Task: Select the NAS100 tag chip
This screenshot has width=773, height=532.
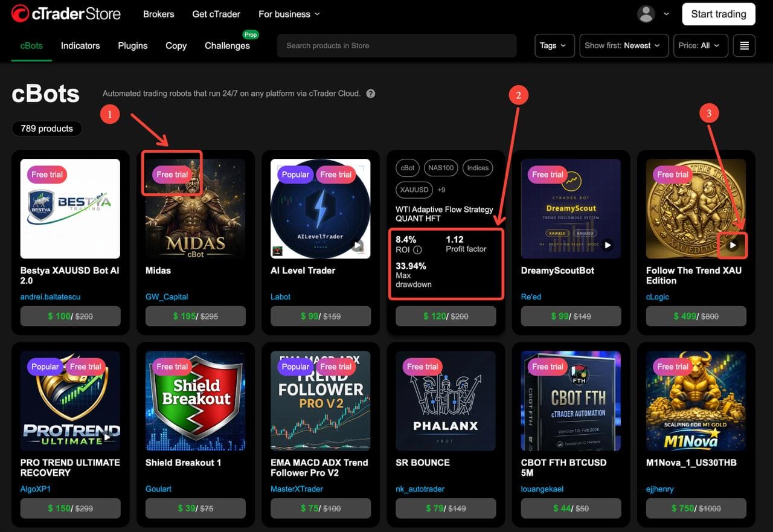Action: pos(440,168)
